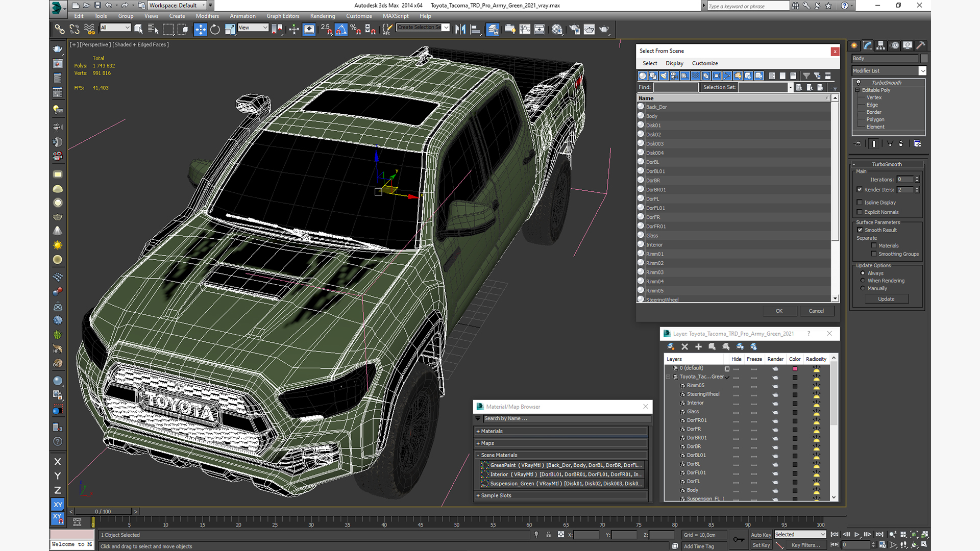
Task: Go to end of animation
Action: tap(879, 534)
